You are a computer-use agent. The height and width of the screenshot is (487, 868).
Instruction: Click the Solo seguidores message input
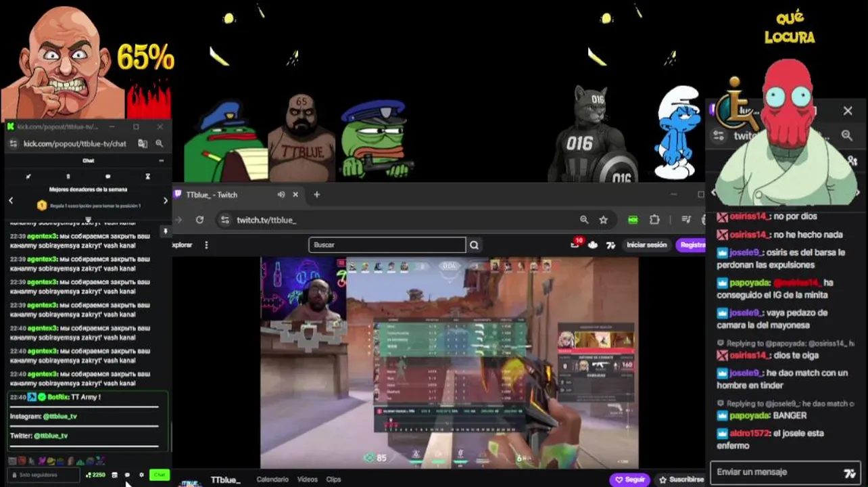(44, 475)
